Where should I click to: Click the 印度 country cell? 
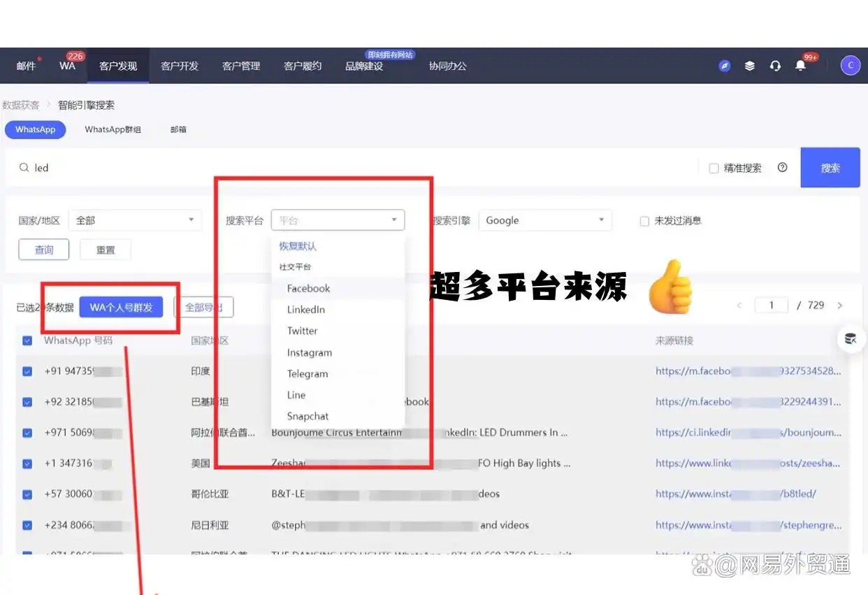coord(201,371)
